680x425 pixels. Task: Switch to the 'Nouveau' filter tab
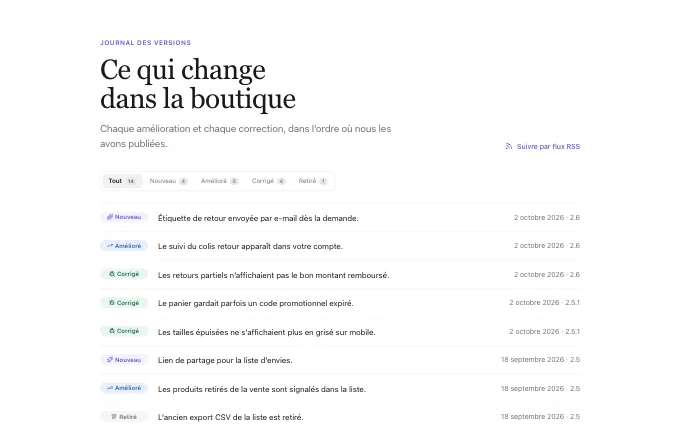tap(168, 181)
